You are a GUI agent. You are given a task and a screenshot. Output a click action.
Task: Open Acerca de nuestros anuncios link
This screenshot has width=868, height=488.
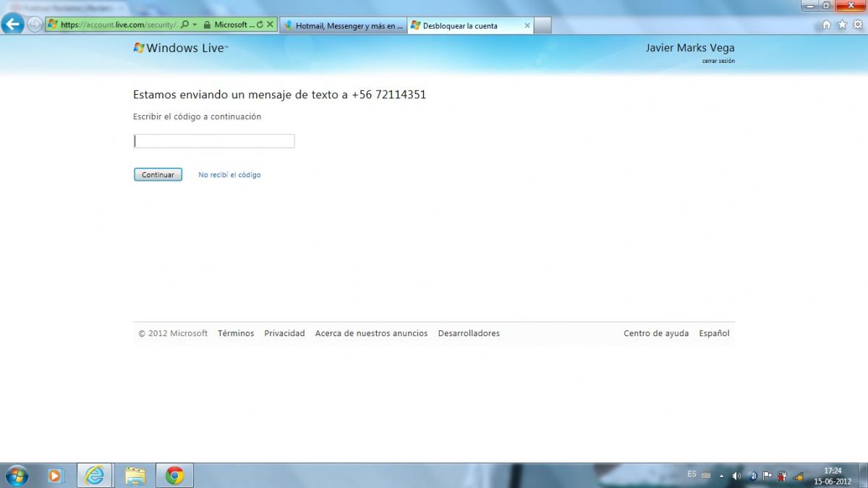[371, 333]
